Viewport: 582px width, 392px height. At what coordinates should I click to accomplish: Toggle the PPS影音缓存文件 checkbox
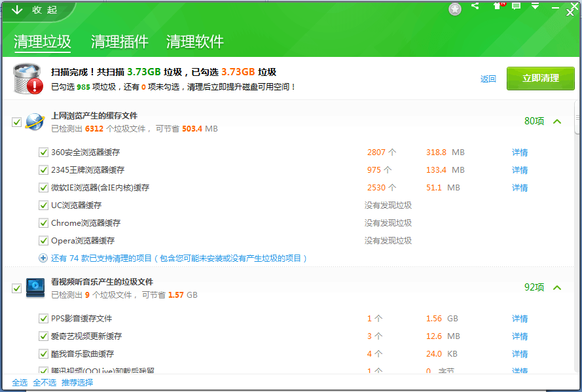pos(44,319)
